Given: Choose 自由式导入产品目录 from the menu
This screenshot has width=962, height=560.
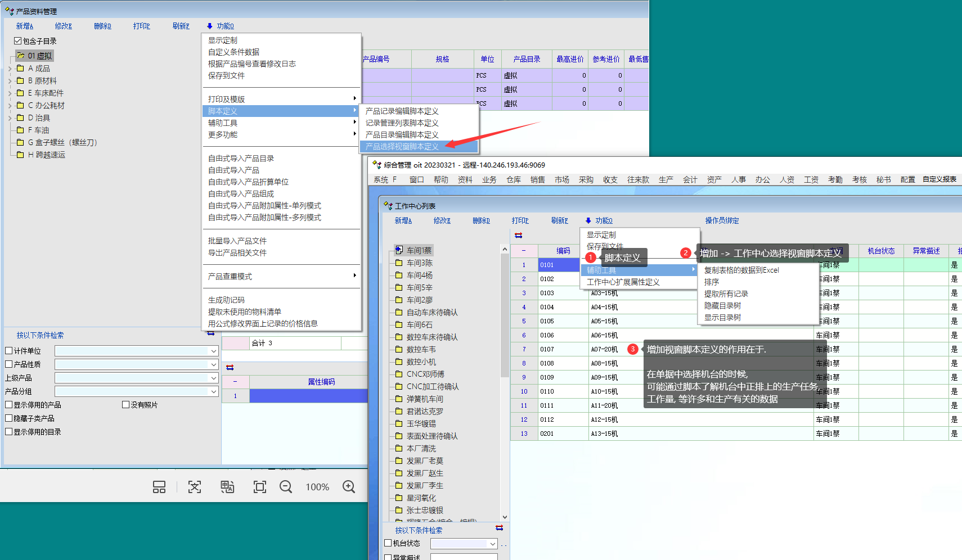Looking at the screenshot, I should pyautogui.click(x=241, y=159).
